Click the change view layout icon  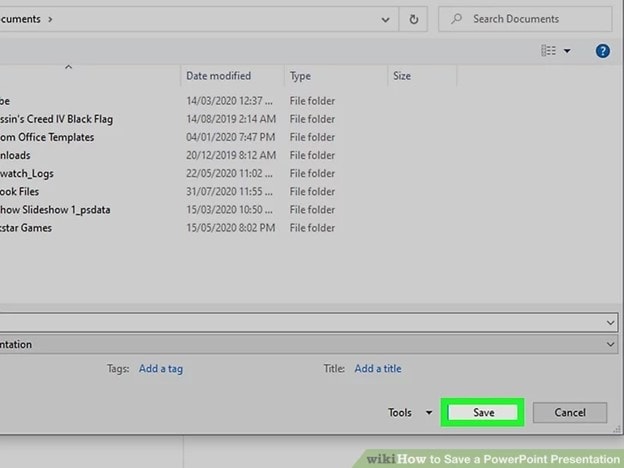pyautogui.click(x=548, y=51)
